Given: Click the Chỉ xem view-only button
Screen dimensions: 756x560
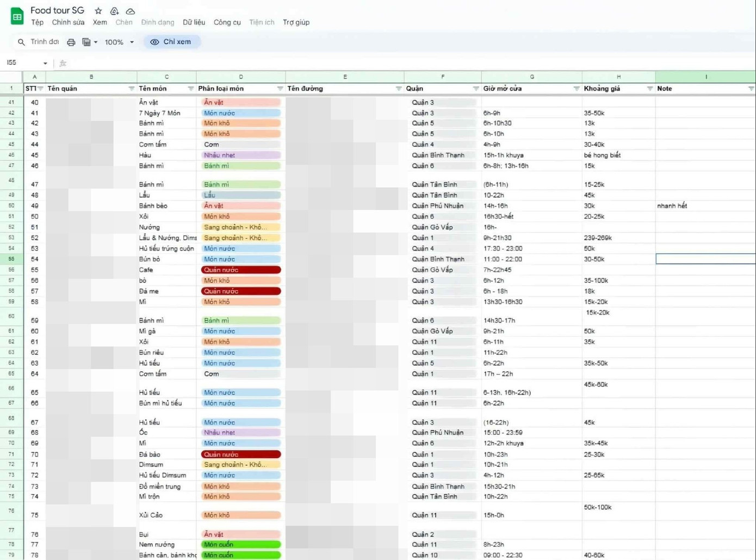Looking at the screenshot, I should 171,42.
